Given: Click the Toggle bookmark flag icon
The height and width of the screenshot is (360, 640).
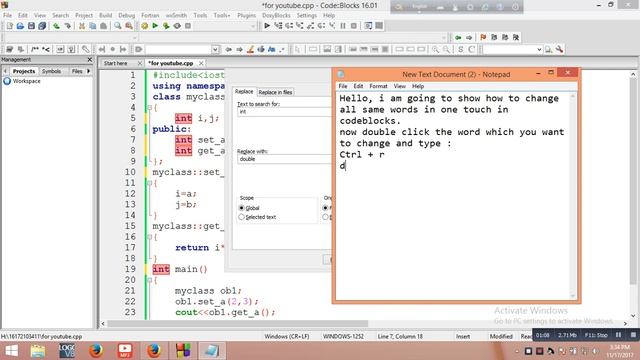Looking at the screenshot, I should [483, 38].
